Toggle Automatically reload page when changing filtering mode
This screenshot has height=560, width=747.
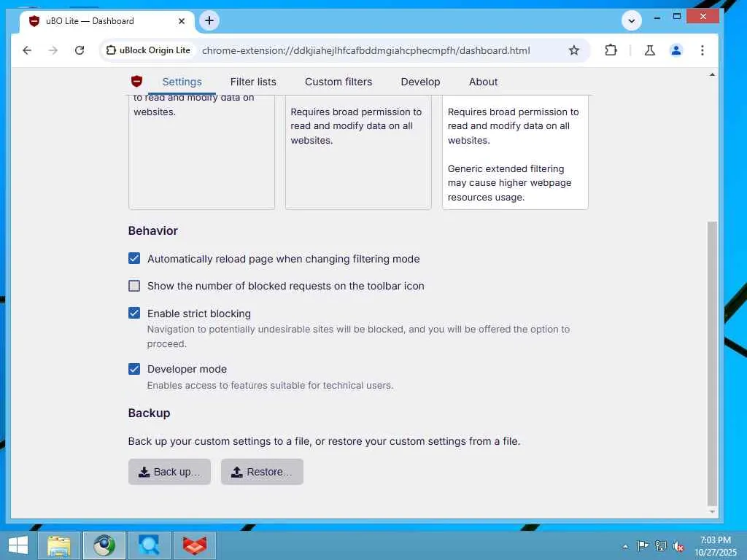[x=134, y=259]
